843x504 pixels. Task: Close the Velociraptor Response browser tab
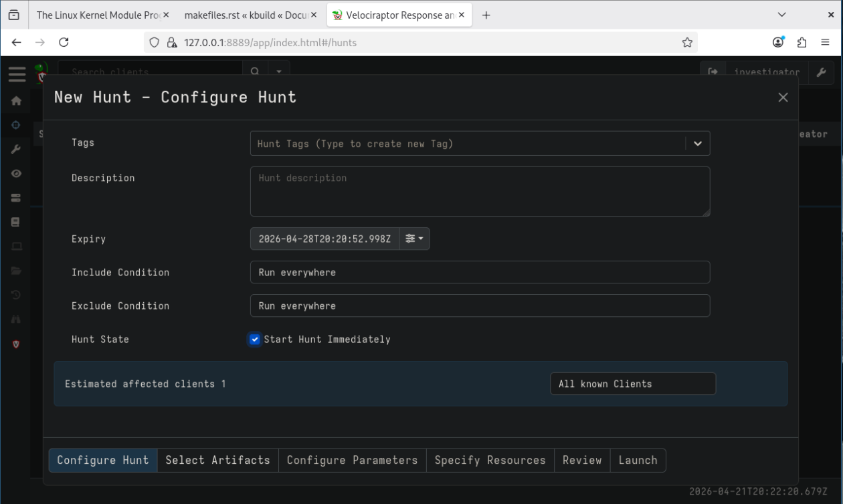pos(461,15)
